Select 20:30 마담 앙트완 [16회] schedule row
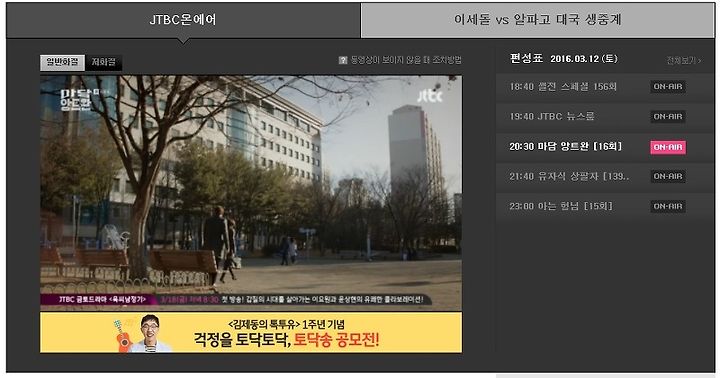 pos(604,147)
